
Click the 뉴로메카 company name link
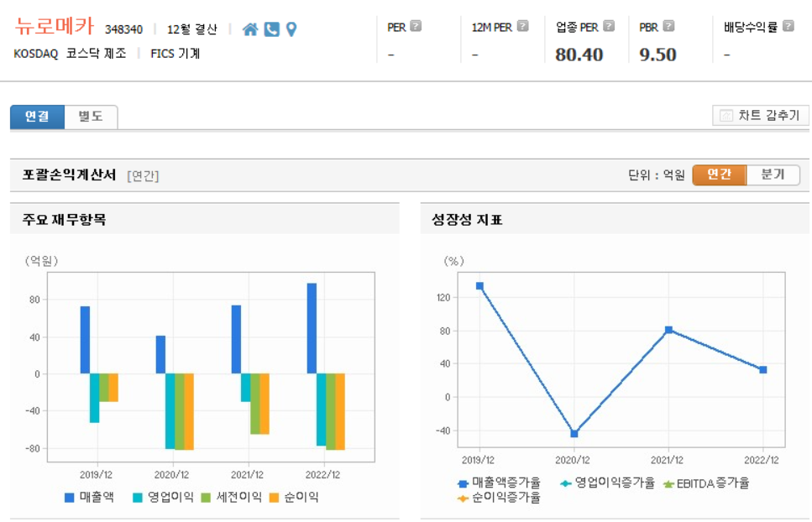tap(55, 26)
